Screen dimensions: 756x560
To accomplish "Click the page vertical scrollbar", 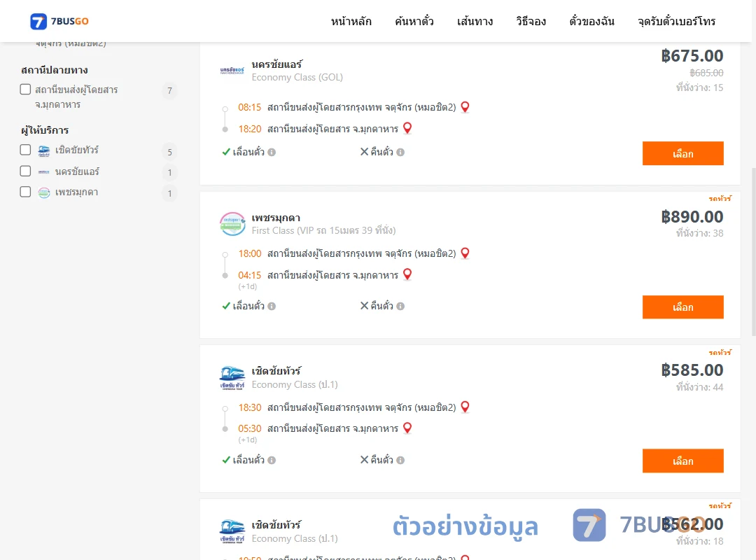I will 753,251.
